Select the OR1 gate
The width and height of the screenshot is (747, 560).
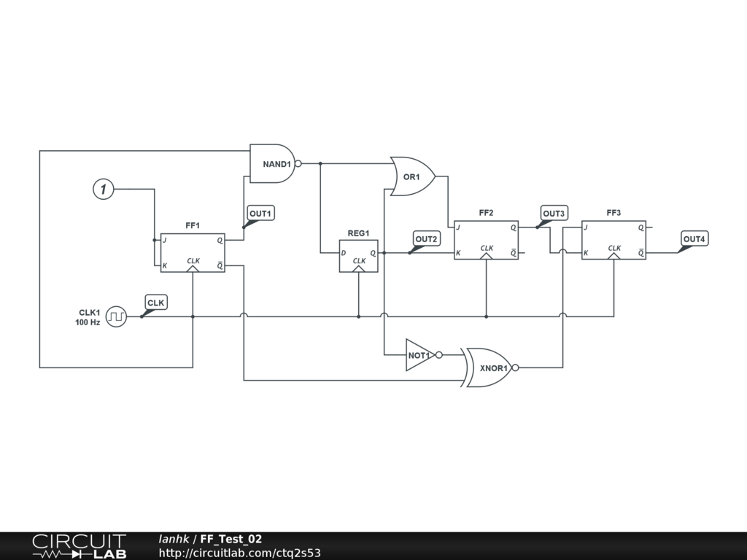pos(412,176)
